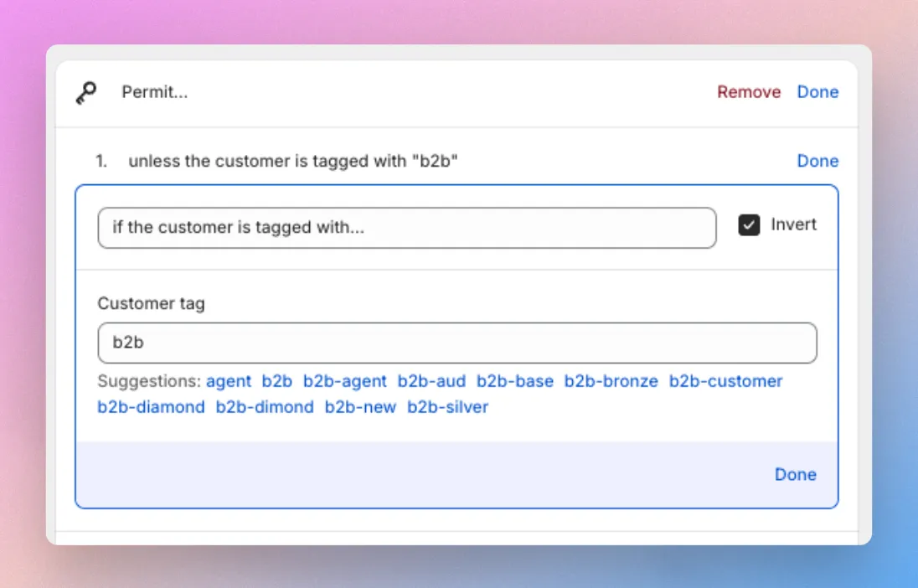Screen dimensions: 918x588
Task: Click the "Customer tag" field label
Action: [151, 303]
